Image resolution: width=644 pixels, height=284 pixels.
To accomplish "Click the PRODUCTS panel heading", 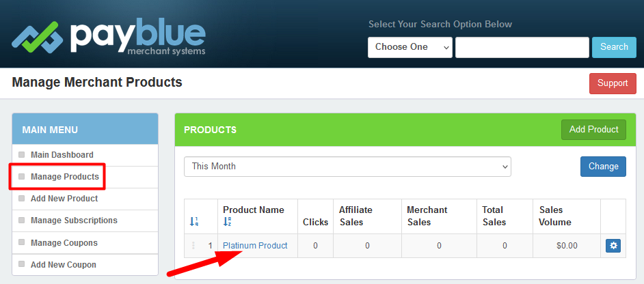I will [x=210, y=130].
